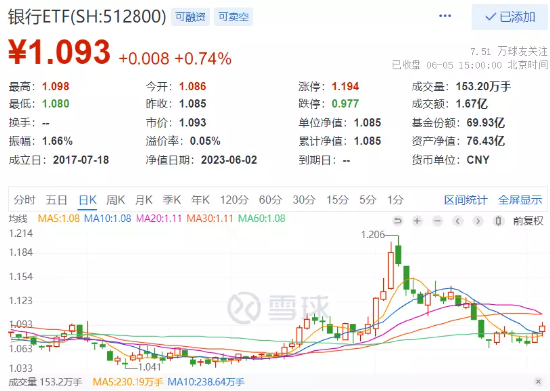The width and height of the screenshot is (550, 391).
Task: Toggle the MA20:1.11 moving average line
Action: point(159,218)
